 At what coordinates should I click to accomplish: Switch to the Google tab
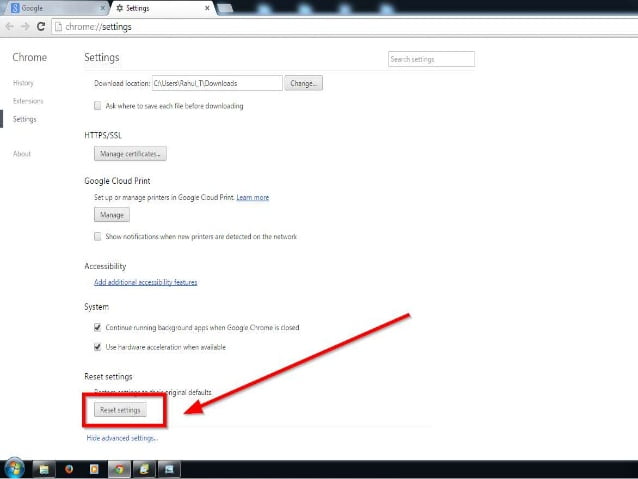tap(55, 8)
